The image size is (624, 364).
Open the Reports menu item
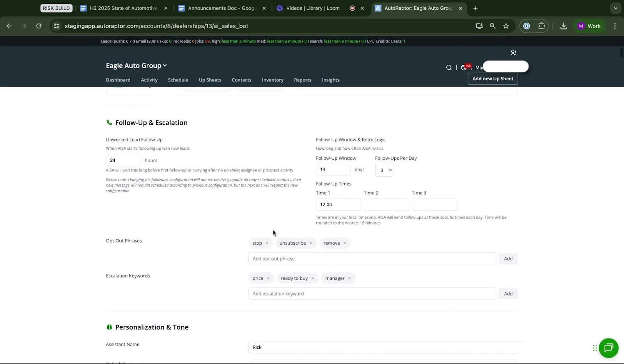(x=302, y=80)
